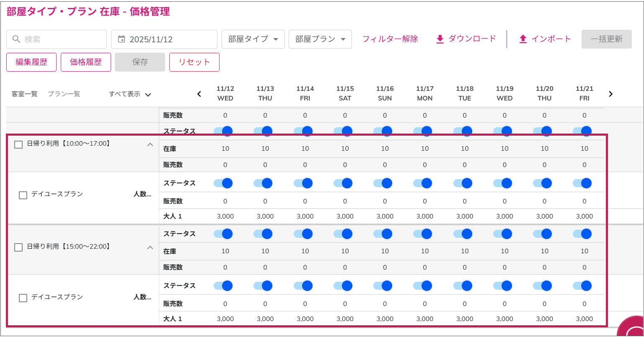The width and height of the screenshot is (644, 337).
Task: Check the 日帰り利用【10:00～17:00】 checkbox
Action: [18, 144]
